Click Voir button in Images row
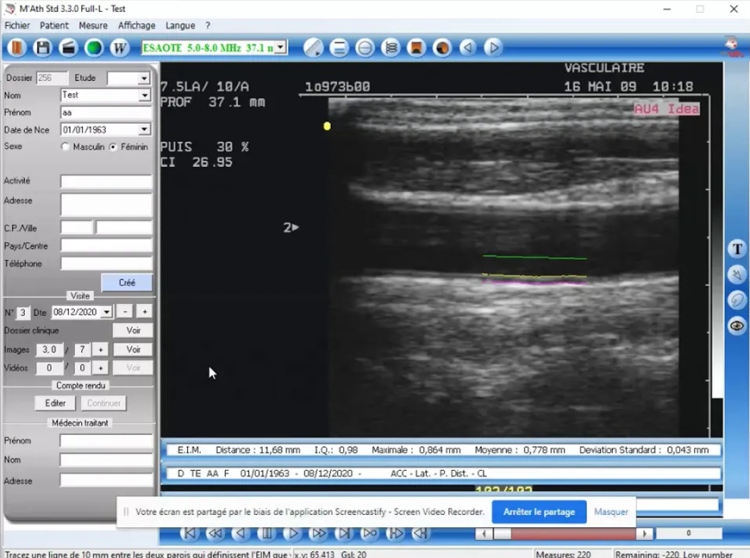Viewport: 750px width, 558px height. (x=133, y=350)
